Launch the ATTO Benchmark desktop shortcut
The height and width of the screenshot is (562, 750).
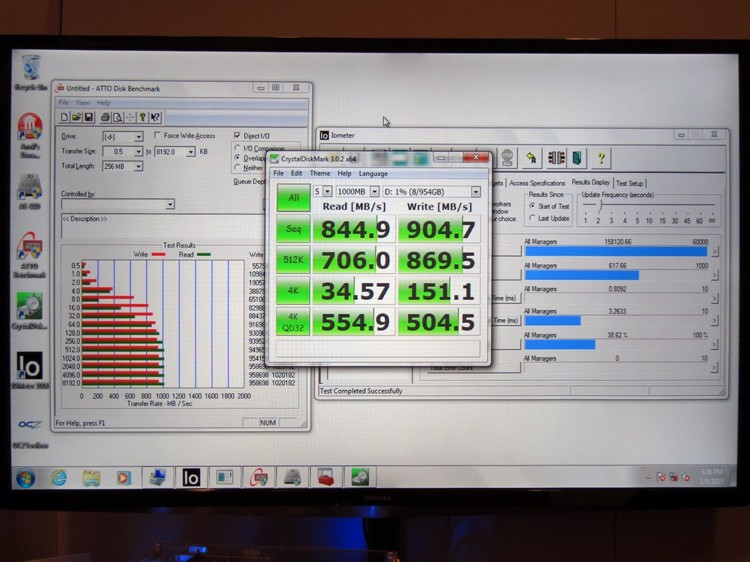tap(30, 254)
